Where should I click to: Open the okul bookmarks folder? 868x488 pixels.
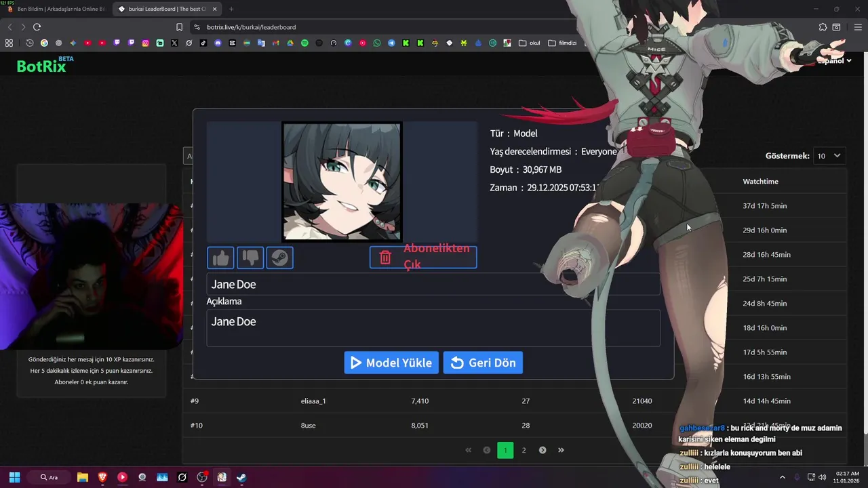(530, 43)
